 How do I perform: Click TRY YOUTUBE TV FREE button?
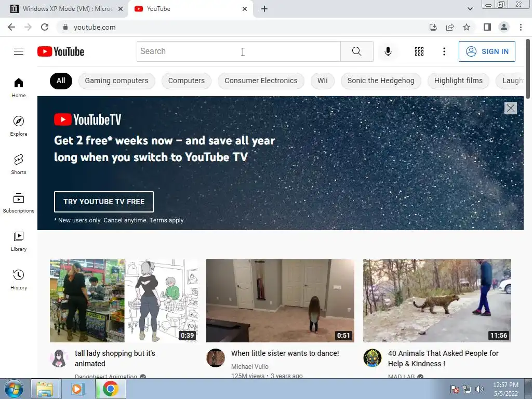104,202
